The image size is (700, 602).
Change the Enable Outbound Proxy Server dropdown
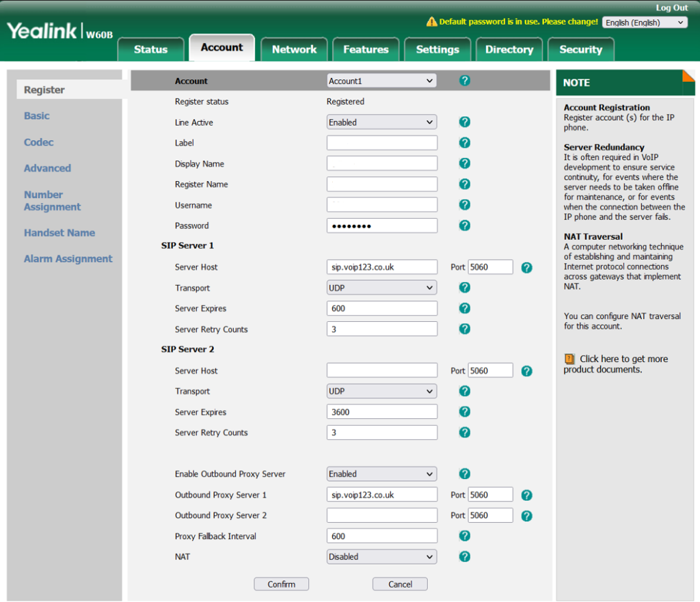click(381, 474)
